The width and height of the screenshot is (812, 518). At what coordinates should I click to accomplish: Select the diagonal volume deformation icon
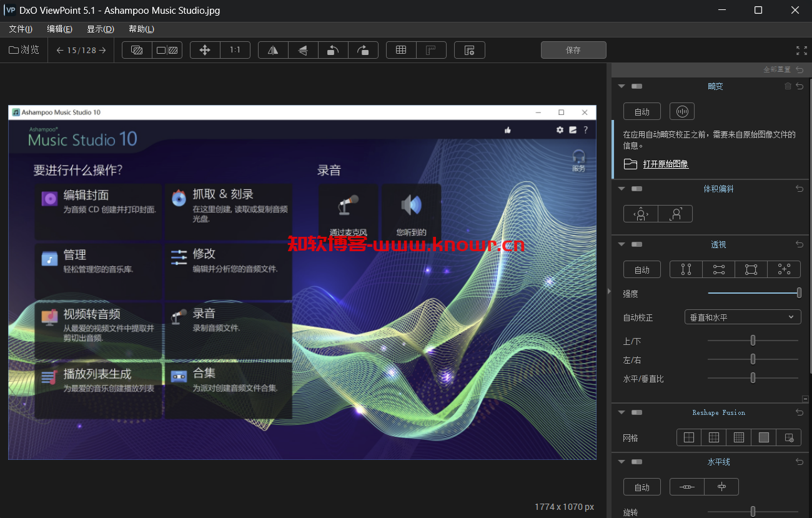click(x=675, y=214)
